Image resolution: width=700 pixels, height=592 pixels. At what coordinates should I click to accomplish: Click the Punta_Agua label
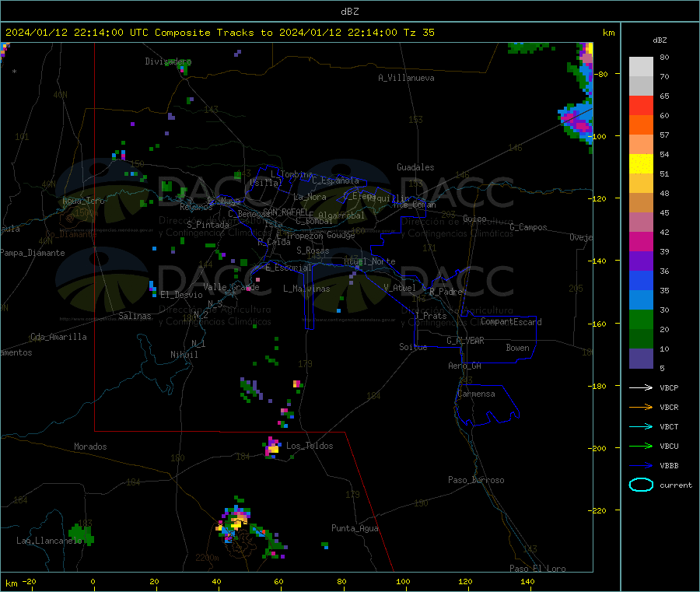tap(355, 528)
